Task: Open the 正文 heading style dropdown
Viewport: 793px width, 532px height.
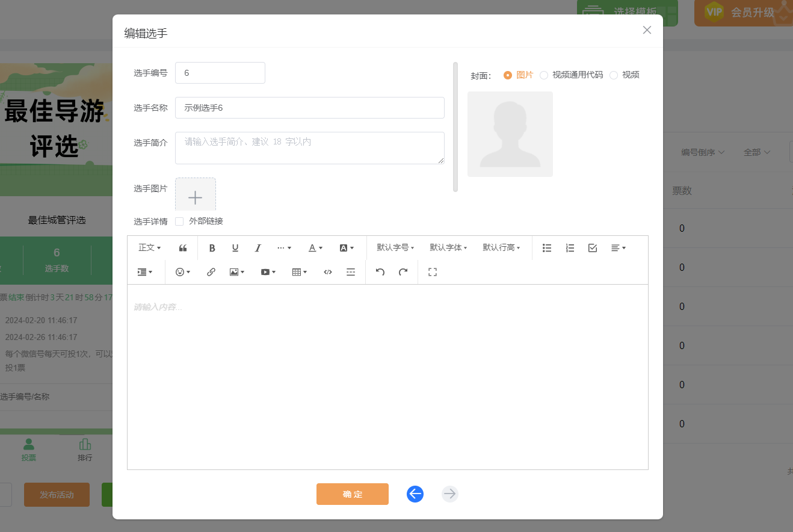Action: [x=149, y=248]
